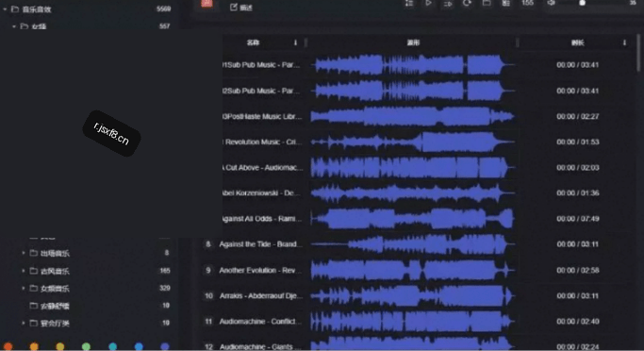The width and height of the screenshot is (644, 351).
Task: Click the 155 count in the toolbar
Action: pos(527,3)
